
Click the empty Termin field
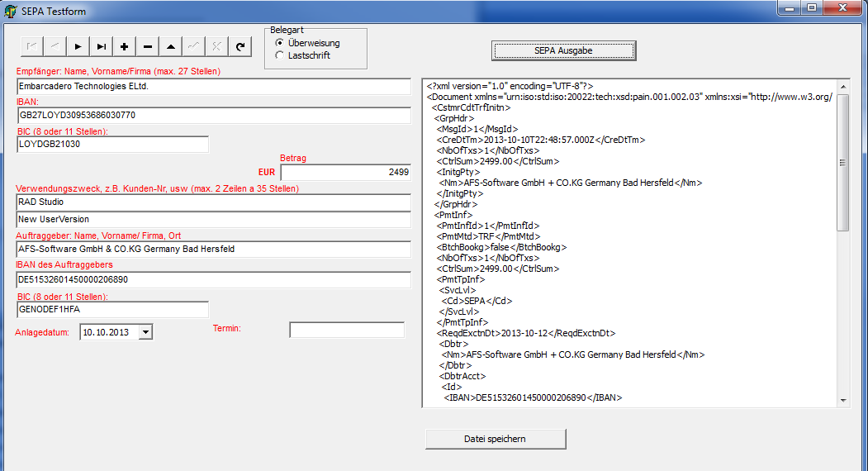tap(347, 330)
